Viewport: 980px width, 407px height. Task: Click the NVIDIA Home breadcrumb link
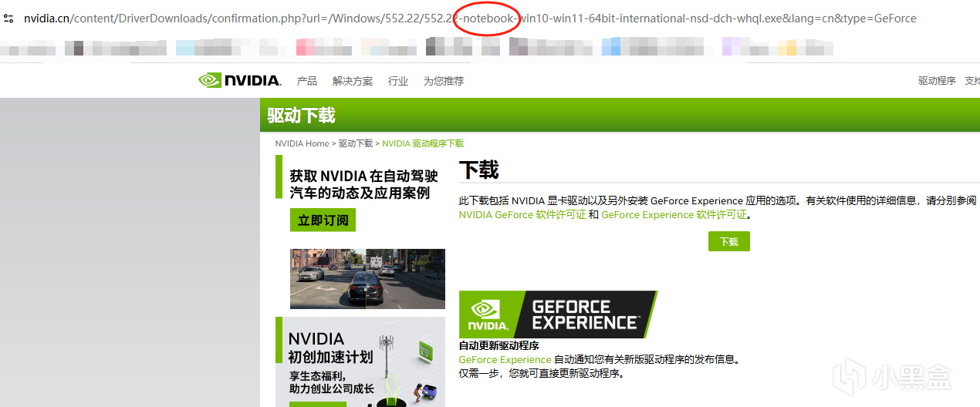tap(302, 143)
